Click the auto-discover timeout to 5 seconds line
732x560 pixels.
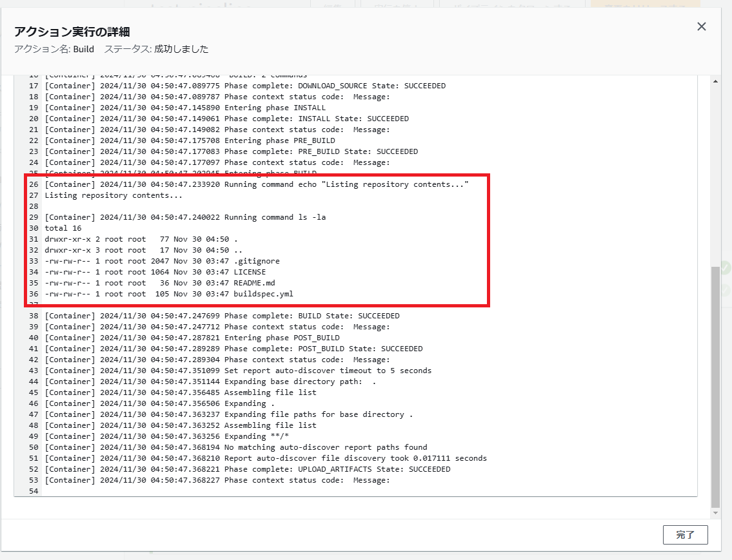(x=238, y=371)
